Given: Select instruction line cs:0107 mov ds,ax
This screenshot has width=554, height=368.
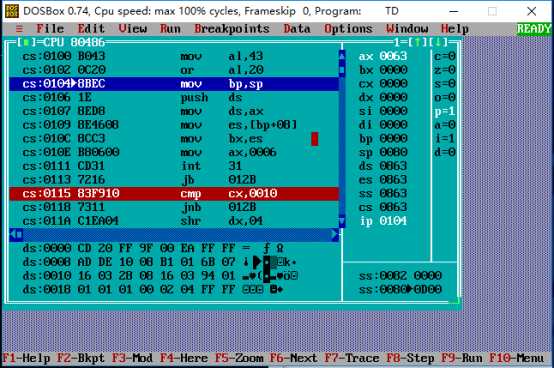Looking at the screenshot, I should [x=174, y=111].
